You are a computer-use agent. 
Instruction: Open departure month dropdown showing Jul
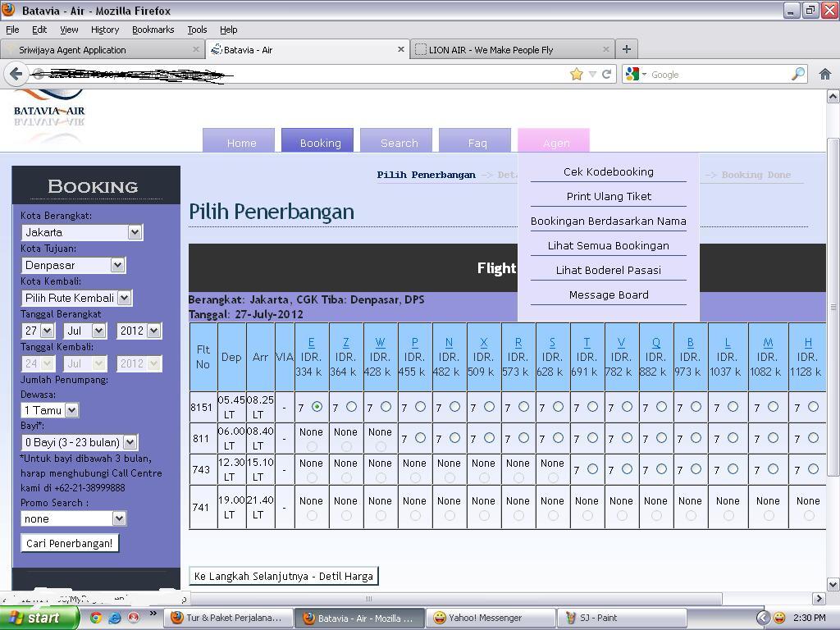point(84,331)
